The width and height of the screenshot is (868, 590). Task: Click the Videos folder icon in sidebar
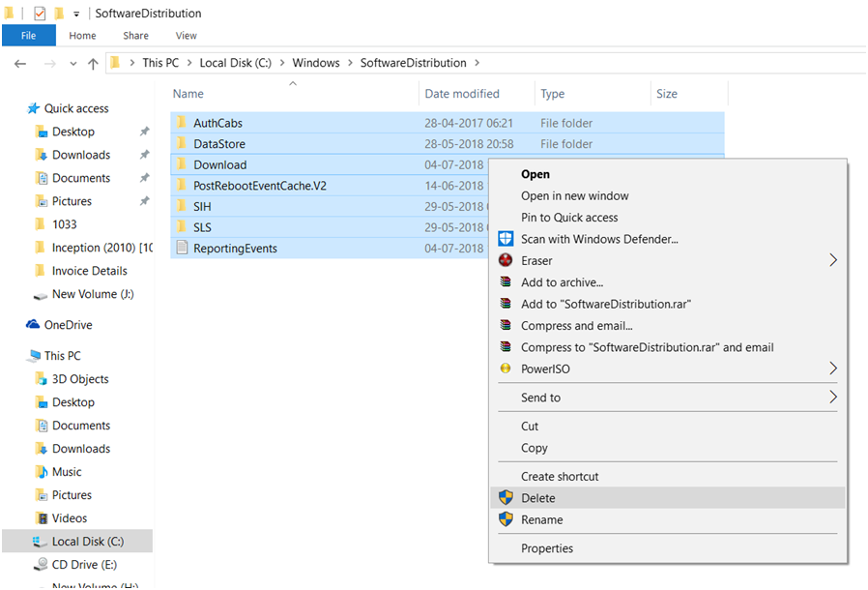coord(42,518)
